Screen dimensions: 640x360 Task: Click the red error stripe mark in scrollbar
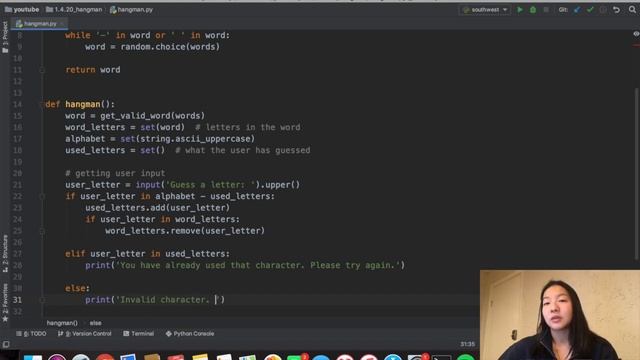click(x=636, y=45)
